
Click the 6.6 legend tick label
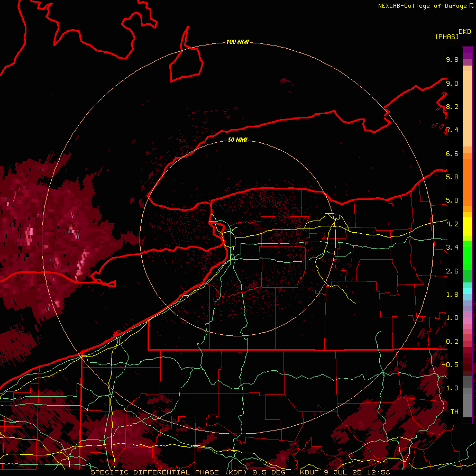tap(452, 153)
